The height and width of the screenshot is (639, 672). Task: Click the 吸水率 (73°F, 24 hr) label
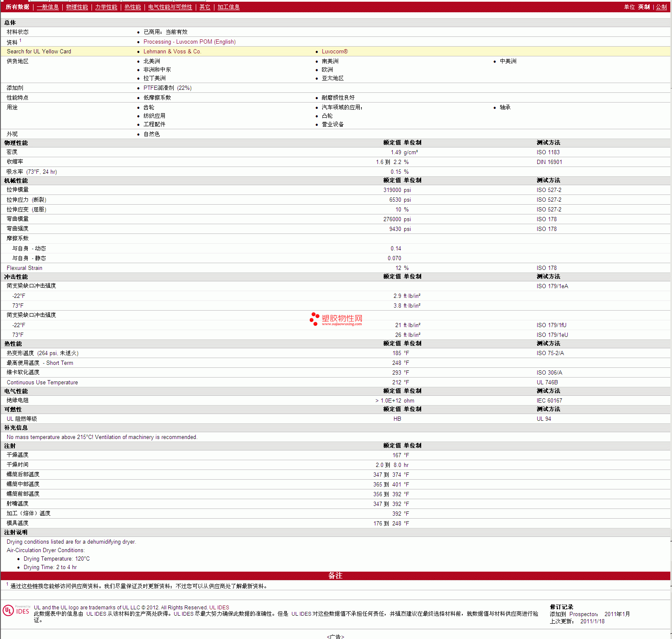[32, 172]
